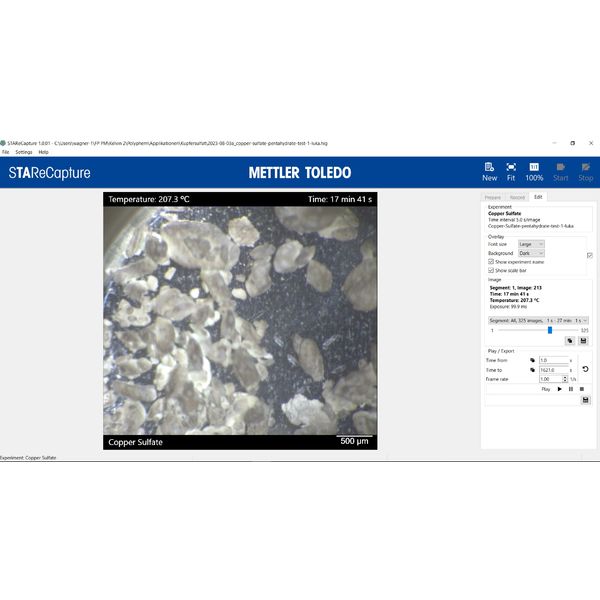Export the video with the bottom save icon

tap(585, 400)
